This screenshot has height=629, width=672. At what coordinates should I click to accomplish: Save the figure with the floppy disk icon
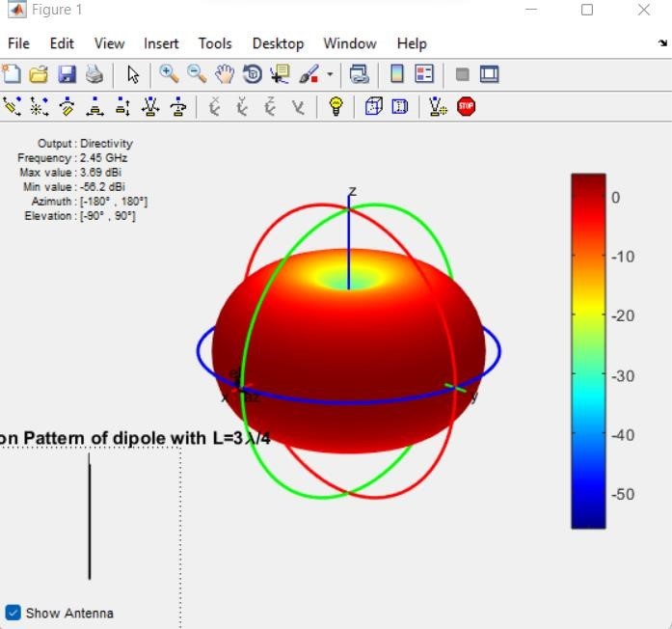(67, 74)
